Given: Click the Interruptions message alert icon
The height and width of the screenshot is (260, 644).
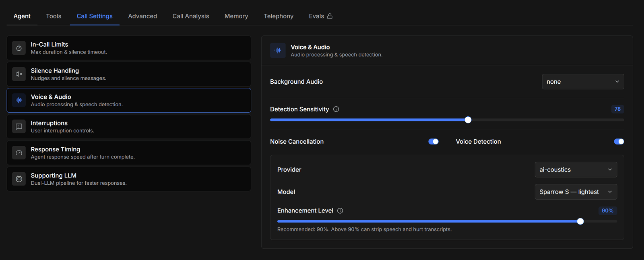Looking at the screenshot, I should coord(19,126).
